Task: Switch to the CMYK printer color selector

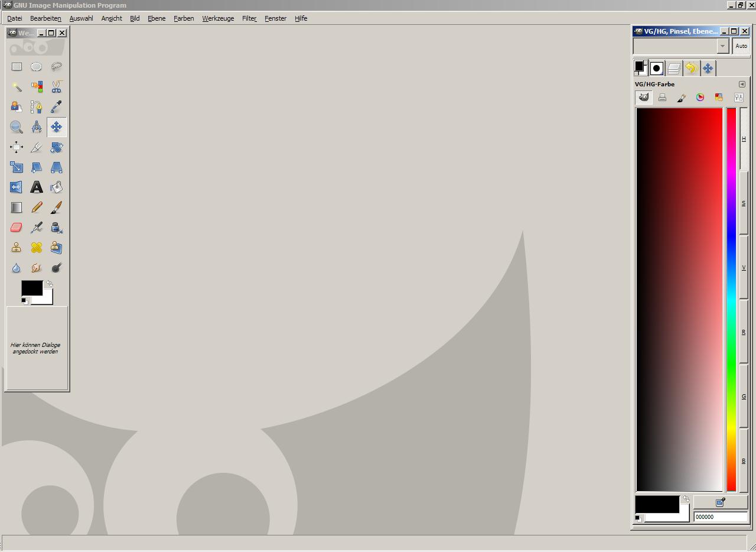Action: pyautogui.click(x=663, y=98)
